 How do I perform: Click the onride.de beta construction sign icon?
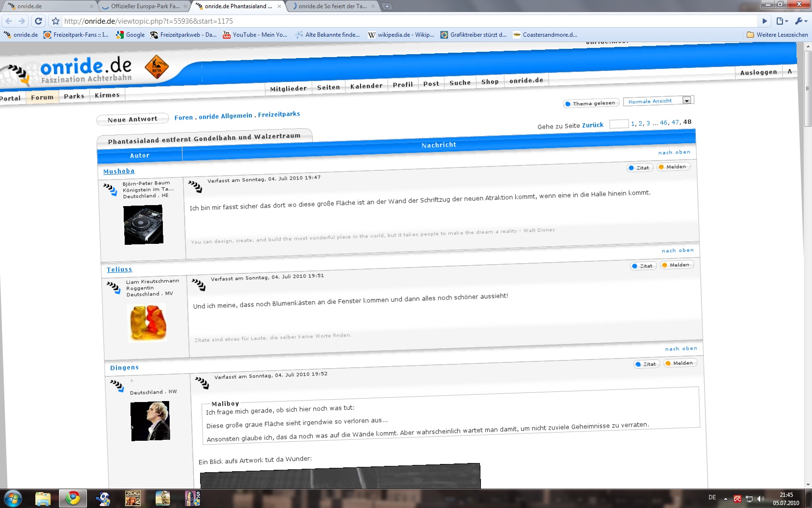(x=157, y=67)
